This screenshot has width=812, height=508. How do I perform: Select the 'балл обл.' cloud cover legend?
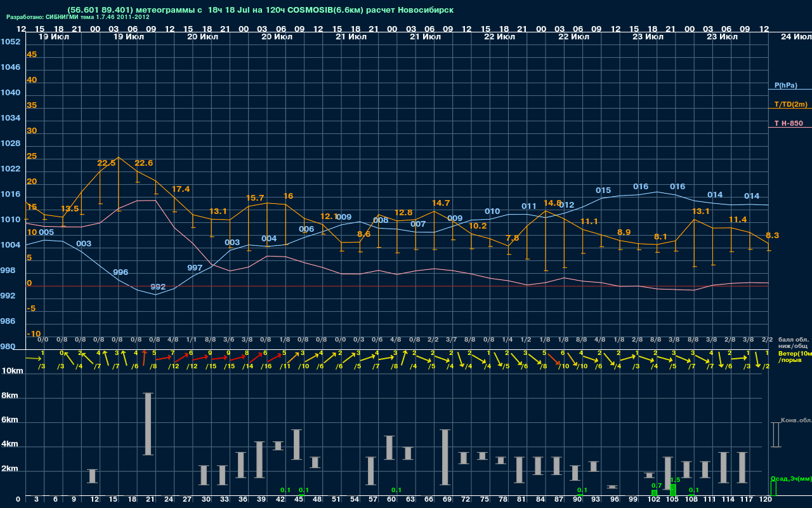click(793, 340)
